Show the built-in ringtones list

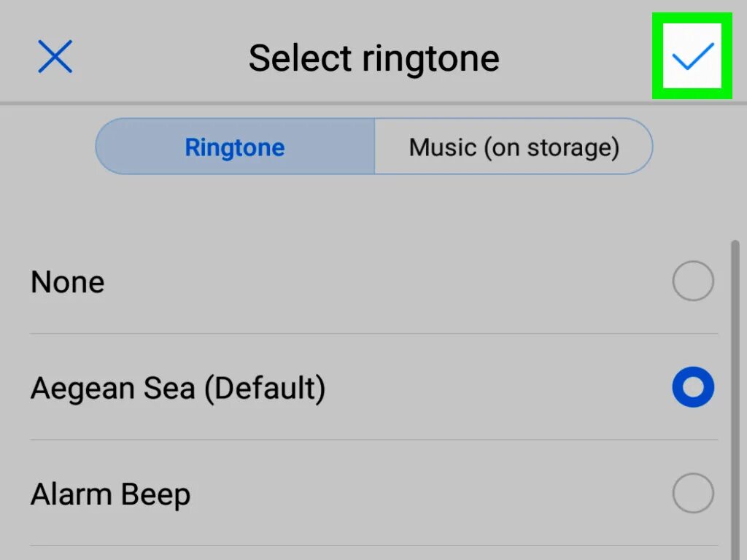[x=235, y=147]
